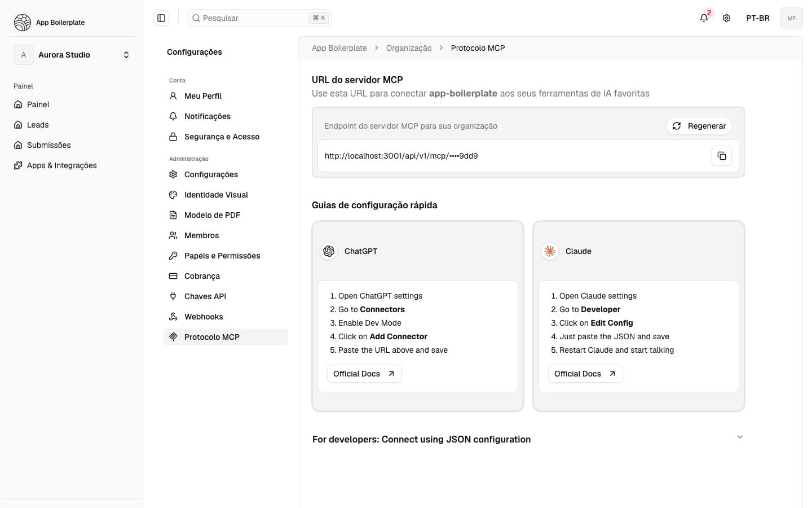Copy the MCP endpoint URL

click(x=721, y=156)
